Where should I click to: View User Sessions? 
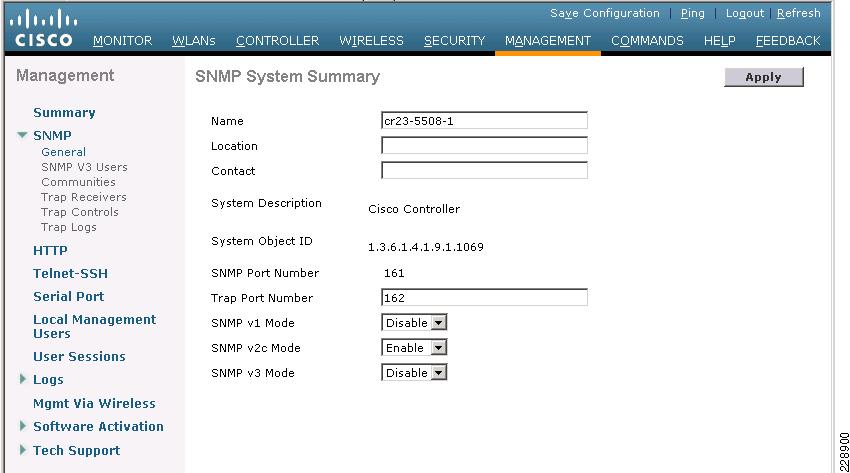79,357
